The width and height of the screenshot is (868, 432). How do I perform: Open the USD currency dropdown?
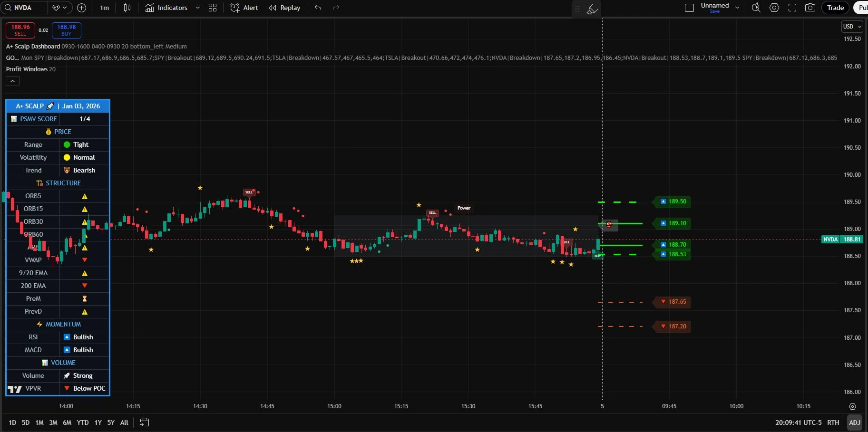pos(852,27)
